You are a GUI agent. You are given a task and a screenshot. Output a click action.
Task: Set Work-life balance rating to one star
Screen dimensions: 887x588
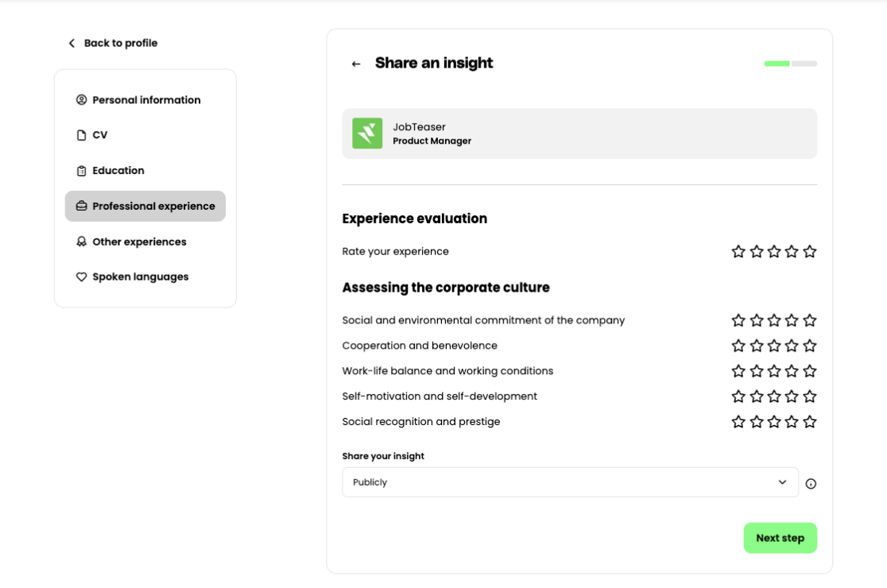(x=738, y=371)
